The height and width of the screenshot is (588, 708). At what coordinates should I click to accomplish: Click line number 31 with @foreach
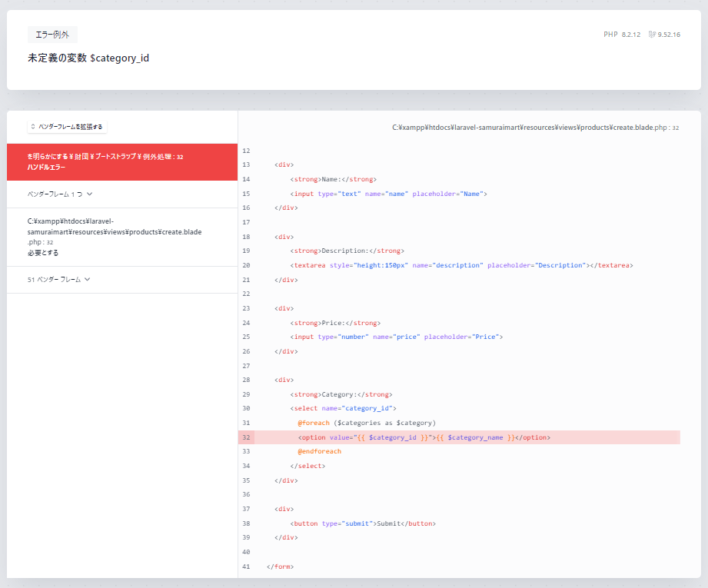click(246, 423)
